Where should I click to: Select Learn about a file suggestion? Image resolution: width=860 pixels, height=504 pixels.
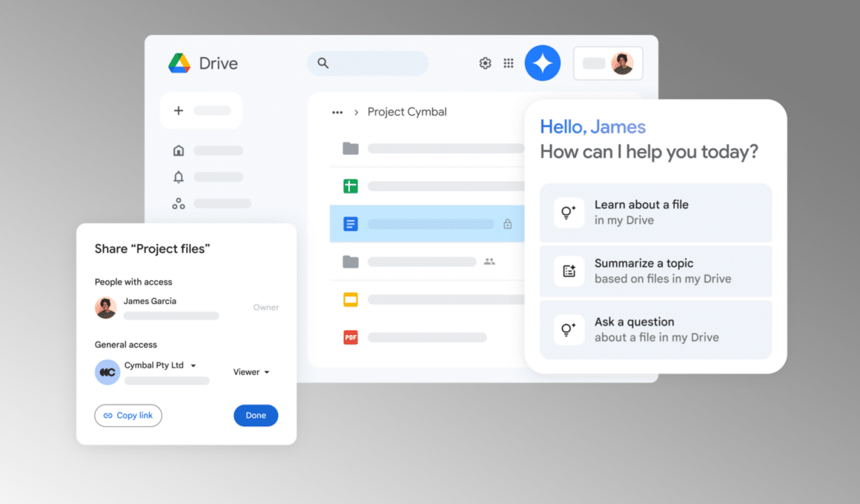click(x=655, y=212)
